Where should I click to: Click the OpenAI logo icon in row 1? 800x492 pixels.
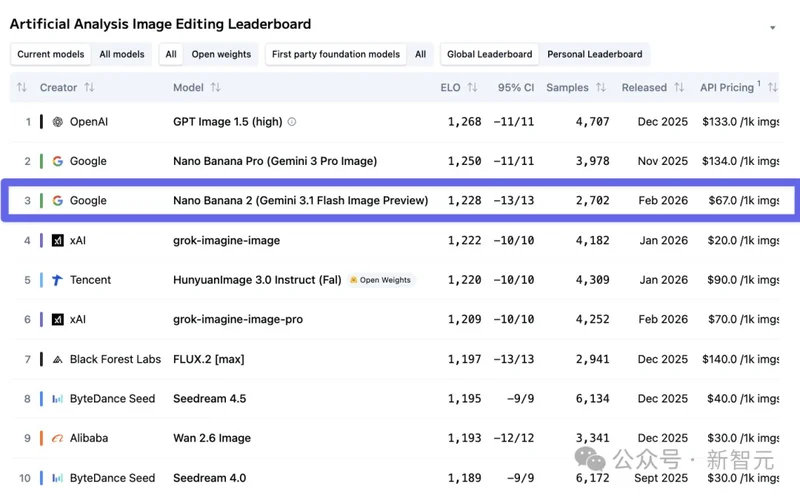[58, 122]
